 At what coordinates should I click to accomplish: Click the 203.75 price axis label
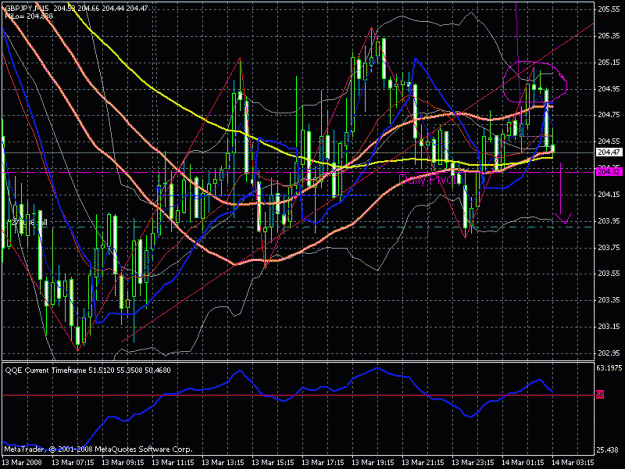click(x=609, y=247)
